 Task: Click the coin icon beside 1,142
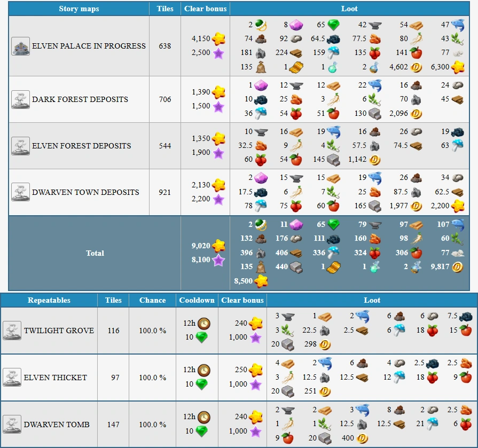(x=375, y=160)
